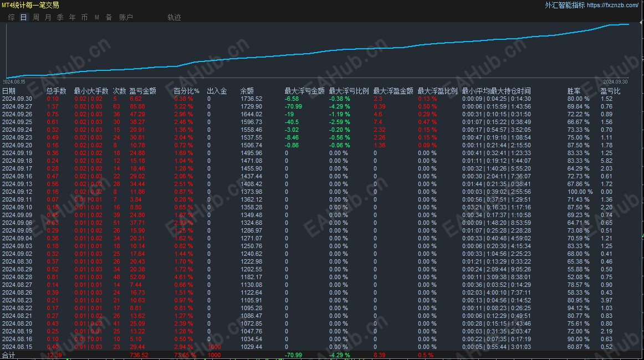Select the 日 daily statistics tab
This screenshot has height=360, width=644.
(24, 17)
